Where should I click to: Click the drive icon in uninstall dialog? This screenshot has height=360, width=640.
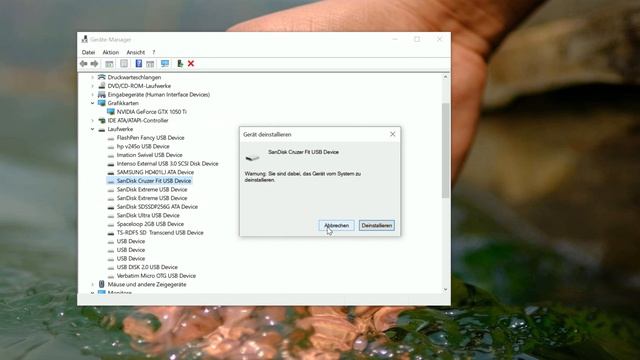pos(252,157)
